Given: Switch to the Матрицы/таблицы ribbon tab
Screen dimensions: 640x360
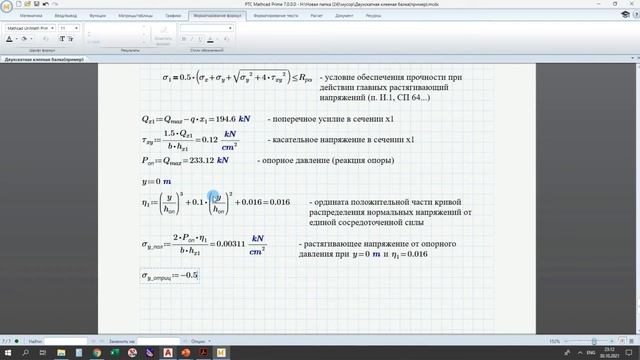Looking at the screenshot, I should click(136, 16).
